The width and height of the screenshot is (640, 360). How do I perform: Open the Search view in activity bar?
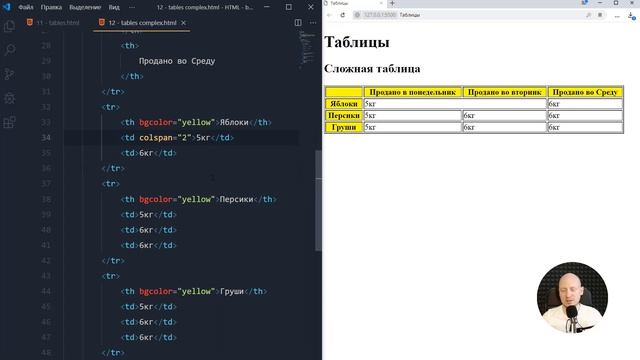9,50
